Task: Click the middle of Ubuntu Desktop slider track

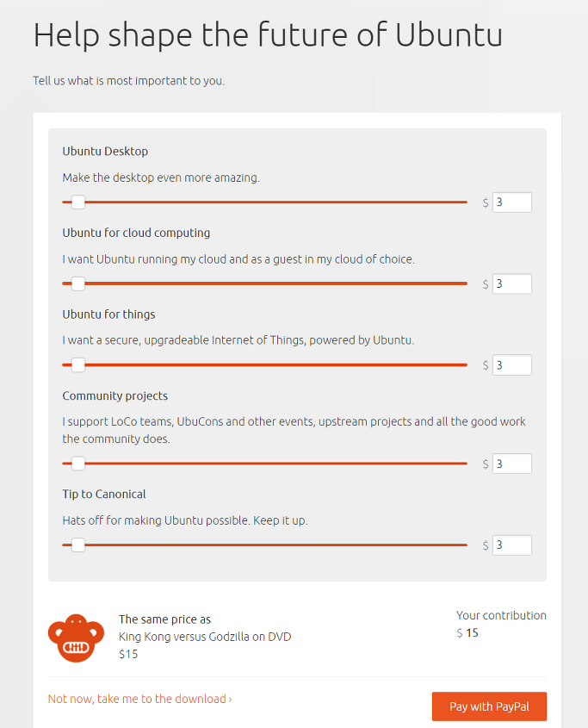Action: [264, 202]
